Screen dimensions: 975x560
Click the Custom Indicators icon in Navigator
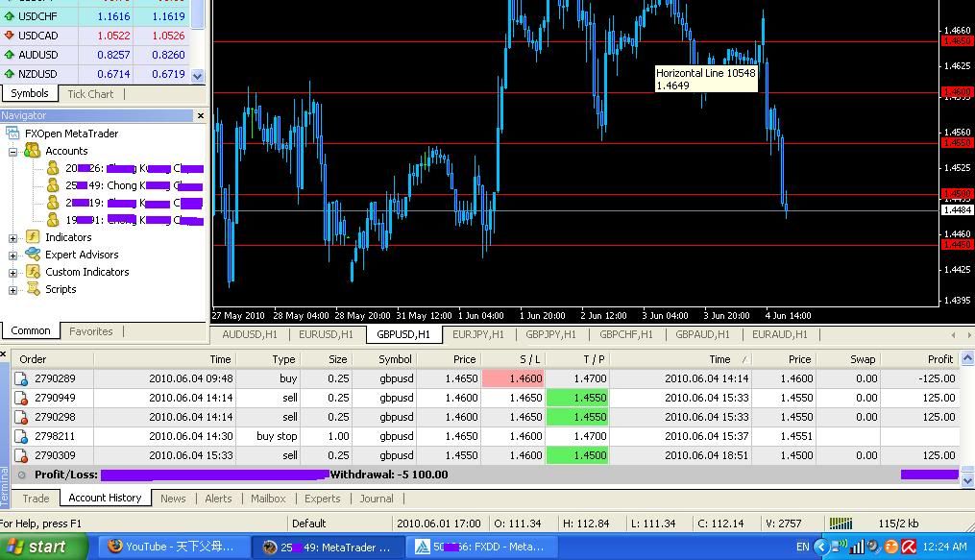[32, 272]
